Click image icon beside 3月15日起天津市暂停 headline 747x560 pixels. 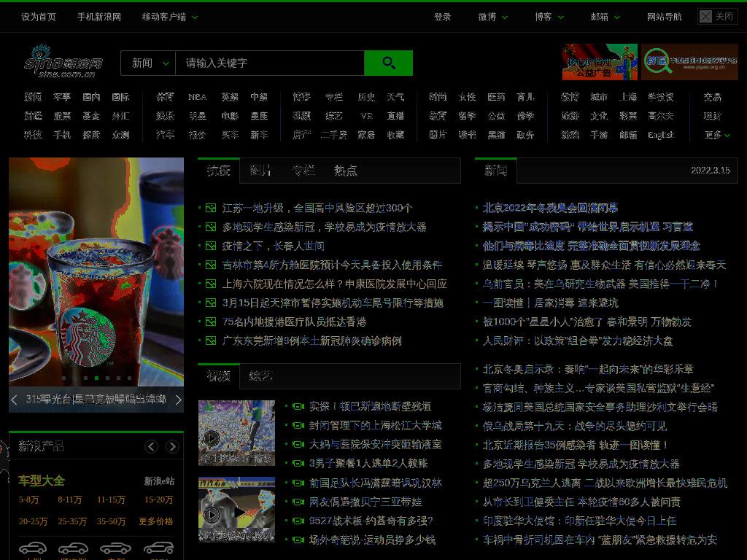[211, 303]
